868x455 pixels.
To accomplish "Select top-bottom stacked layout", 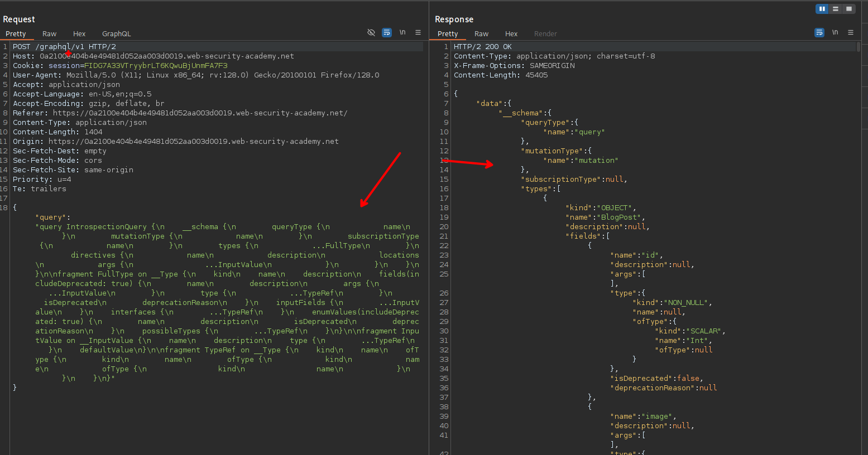I will [x=836, y=9].
